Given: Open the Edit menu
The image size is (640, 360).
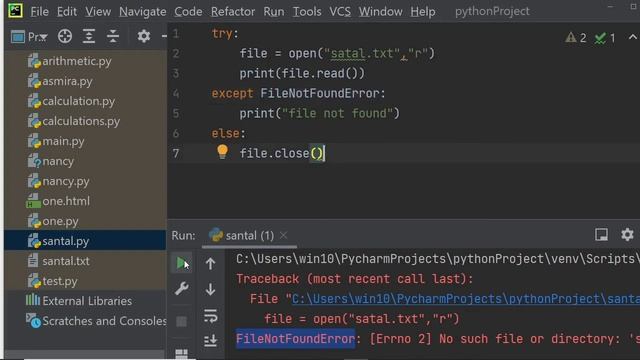Looking at the screenshot, I should [x=67, y=11].
